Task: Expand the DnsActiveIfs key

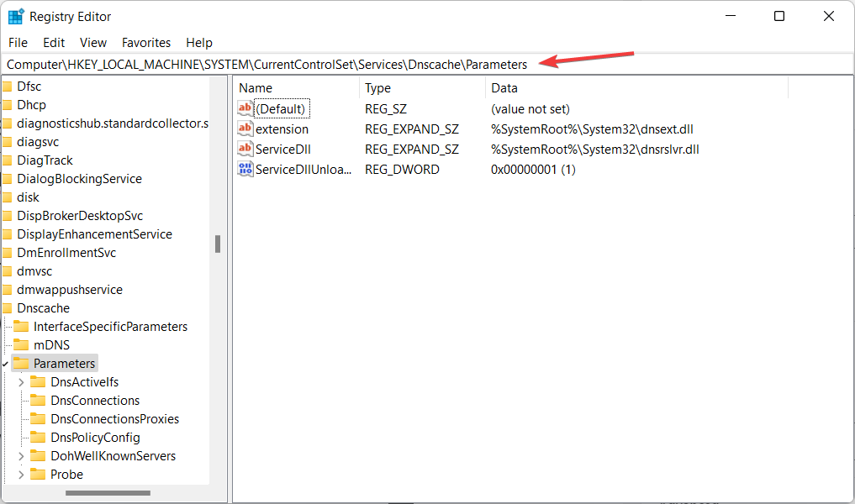Action: click(21, 382)
